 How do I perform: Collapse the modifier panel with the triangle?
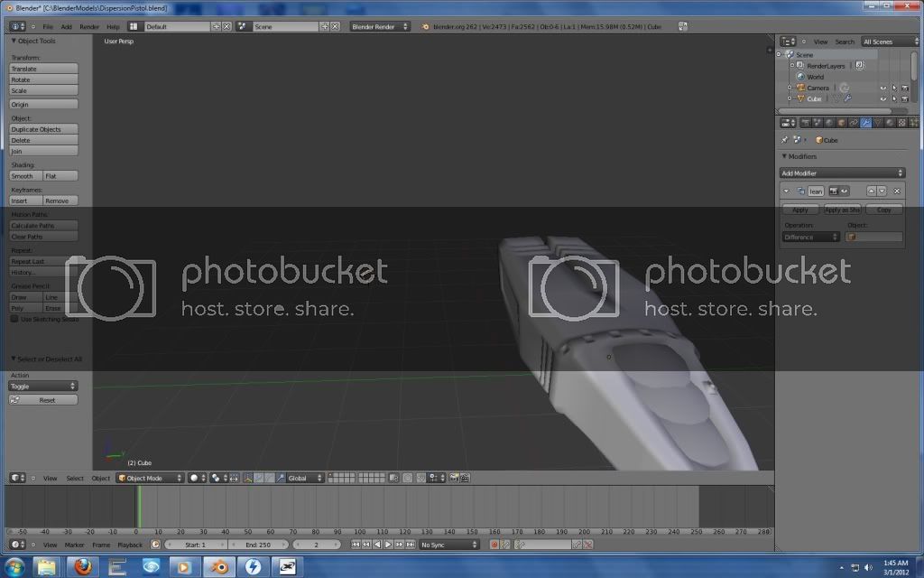tap(786, 191)
